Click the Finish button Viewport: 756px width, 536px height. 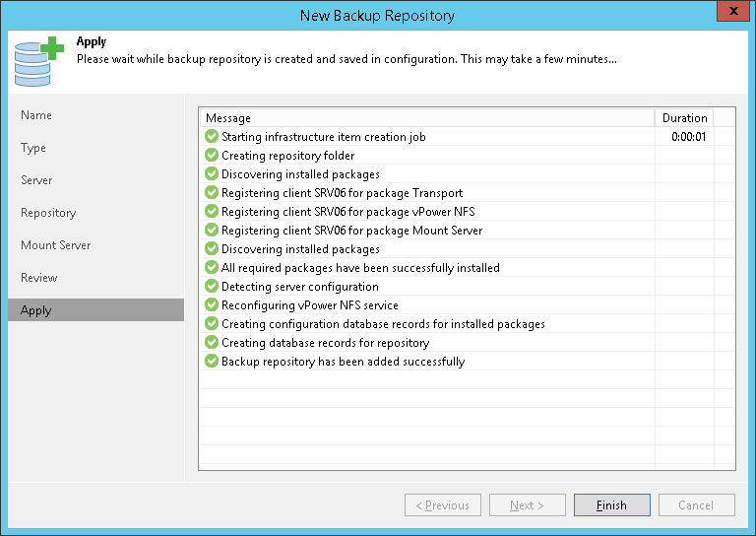(x=612, y=505)
